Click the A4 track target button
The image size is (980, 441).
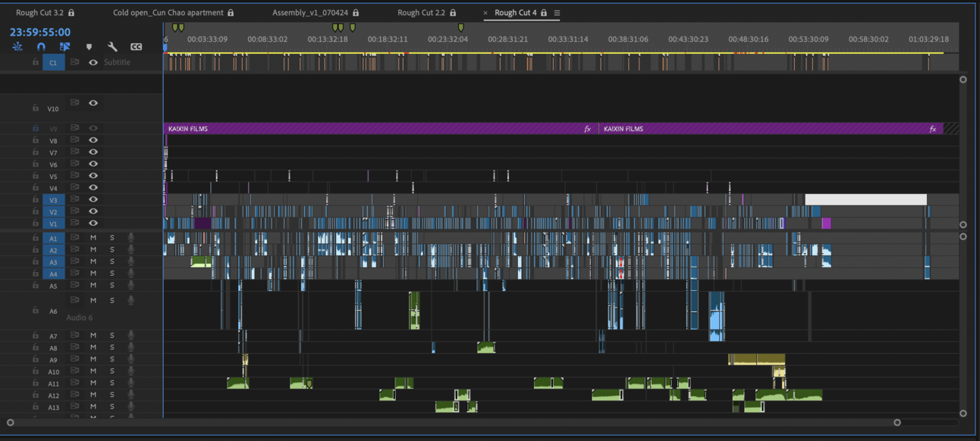point(53,274)
